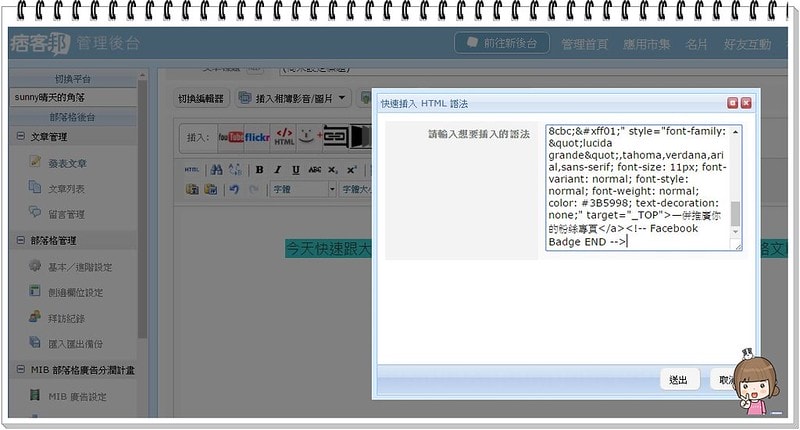This screenshot has width=800, height=430.
Task: Open the 字體 font family dropdown
Action: (x=303, y=189)
